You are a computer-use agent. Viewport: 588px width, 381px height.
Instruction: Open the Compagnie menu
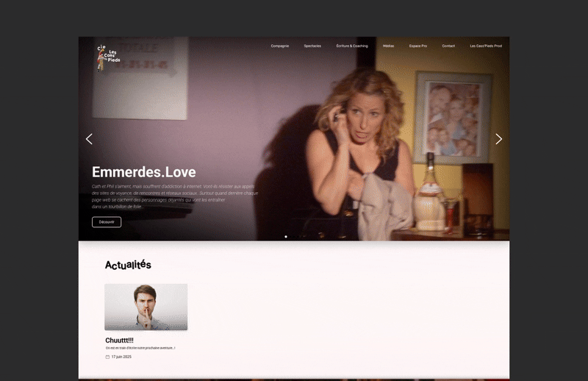280,46
